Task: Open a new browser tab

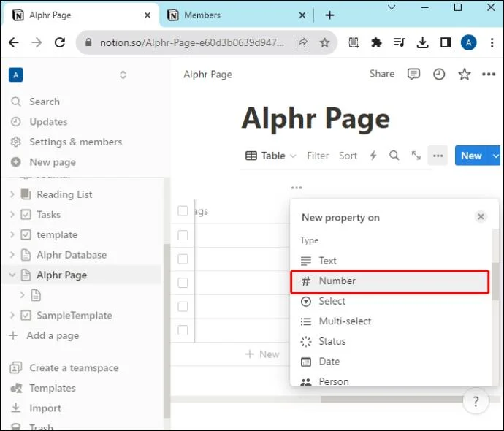Action: (329, 15)
